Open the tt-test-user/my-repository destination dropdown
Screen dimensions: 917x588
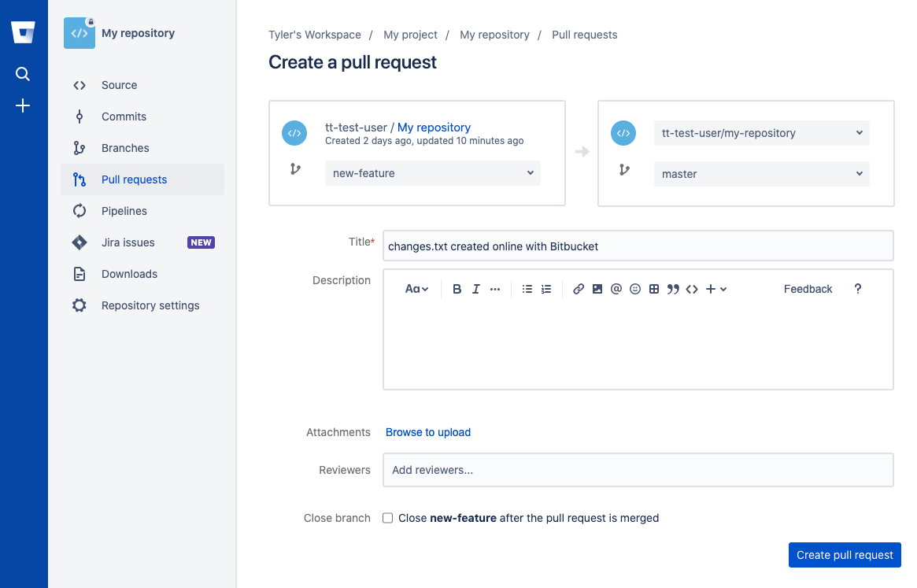pyautogui.click(x=761, y=133)
